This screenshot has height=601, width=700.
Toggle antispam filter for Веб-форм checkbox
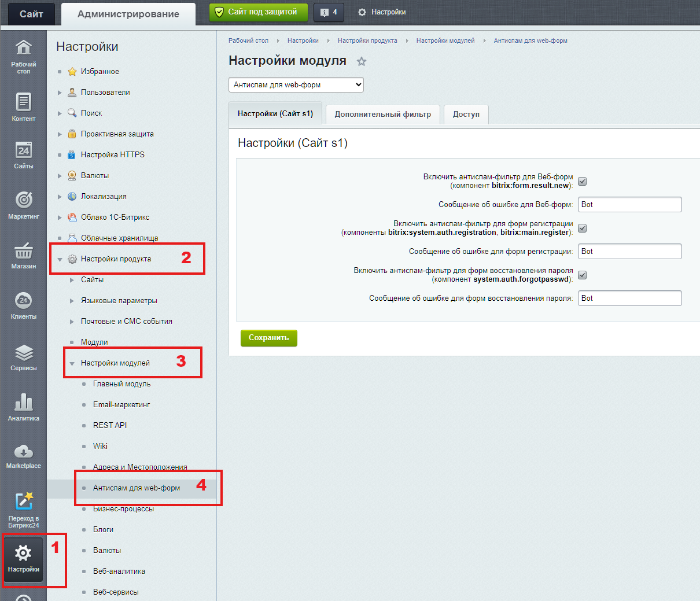point(583,181)
